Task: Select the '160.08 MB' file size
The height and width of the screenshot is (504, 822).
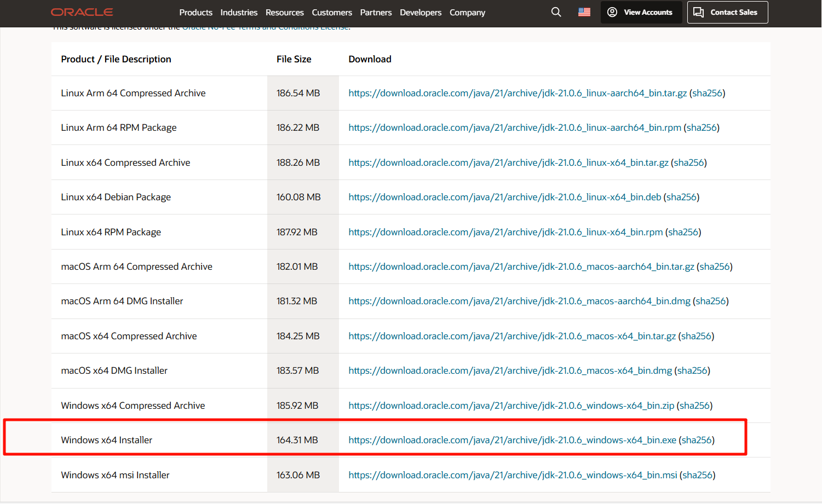Action: (x=298, y=197)
